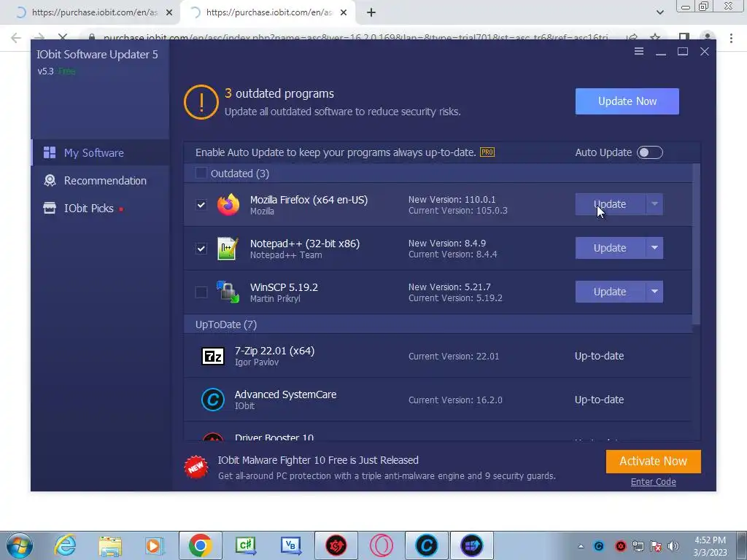747x560 pixels.
Task: Click the software list vertical scrollbar
Action: point(696,244)
